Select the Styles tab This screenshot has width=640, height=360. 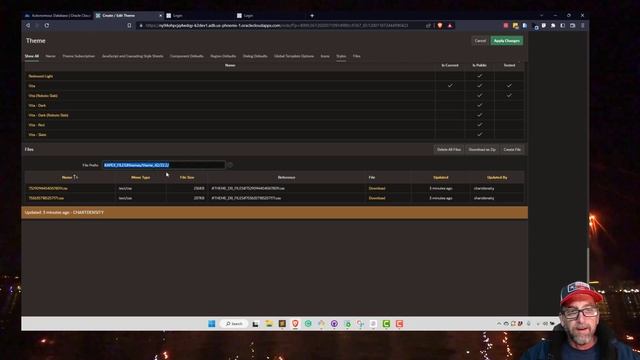pos(341,56)
